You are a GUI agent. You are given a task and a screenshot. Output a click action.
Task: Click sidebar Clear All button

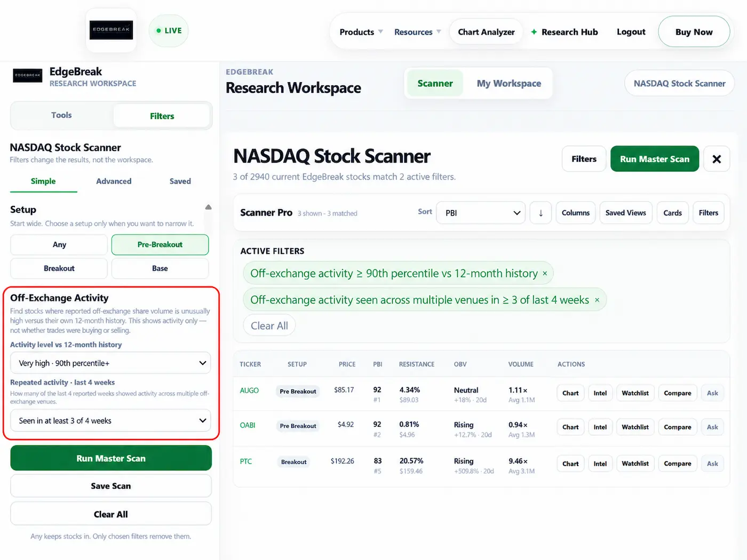(x=111, y=514)
